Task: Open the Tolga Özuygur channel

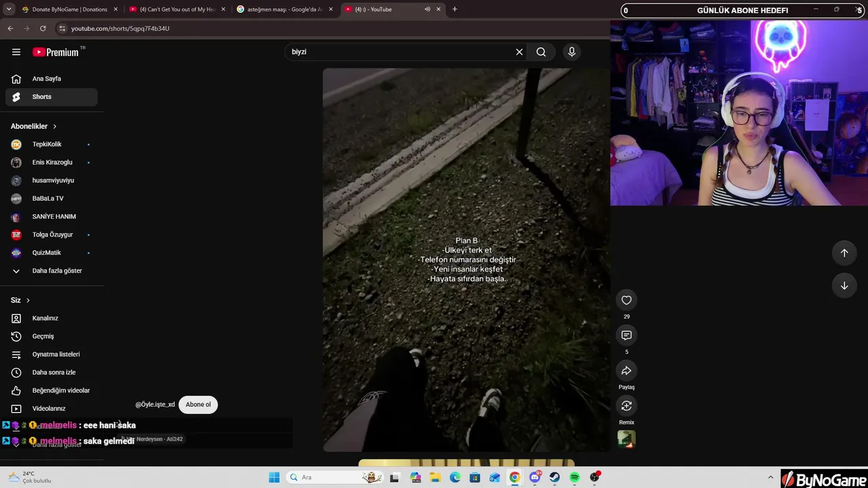Action: (x=52, y=235)
